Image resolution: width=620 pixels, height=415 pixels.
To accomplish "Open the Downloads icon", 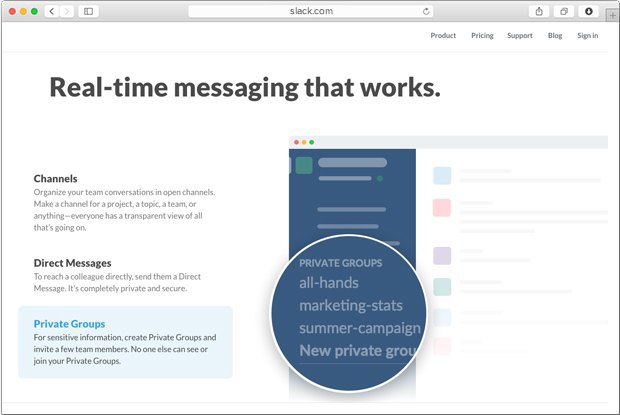I will pos(589,11).
